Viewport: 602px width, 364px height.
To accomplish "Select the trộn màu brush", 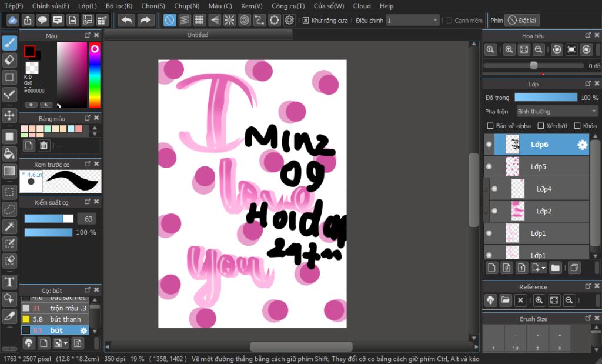I will (x=55, y=308).
